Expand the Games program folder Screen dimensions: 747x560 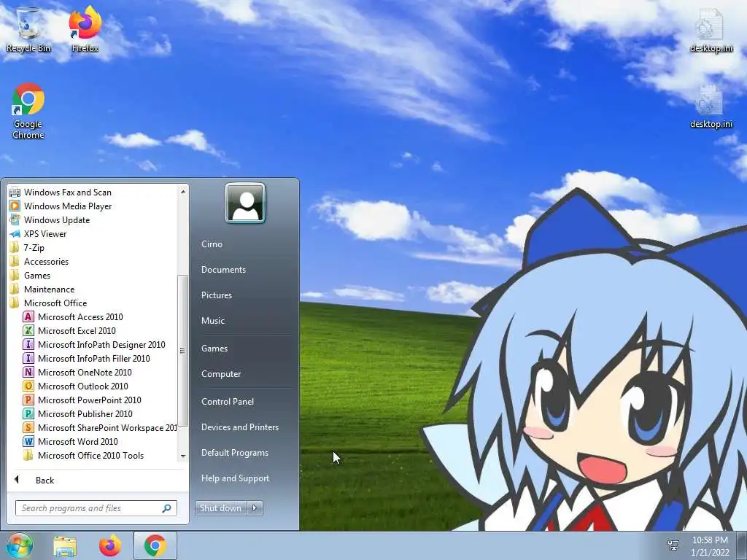tap(29, 275)
